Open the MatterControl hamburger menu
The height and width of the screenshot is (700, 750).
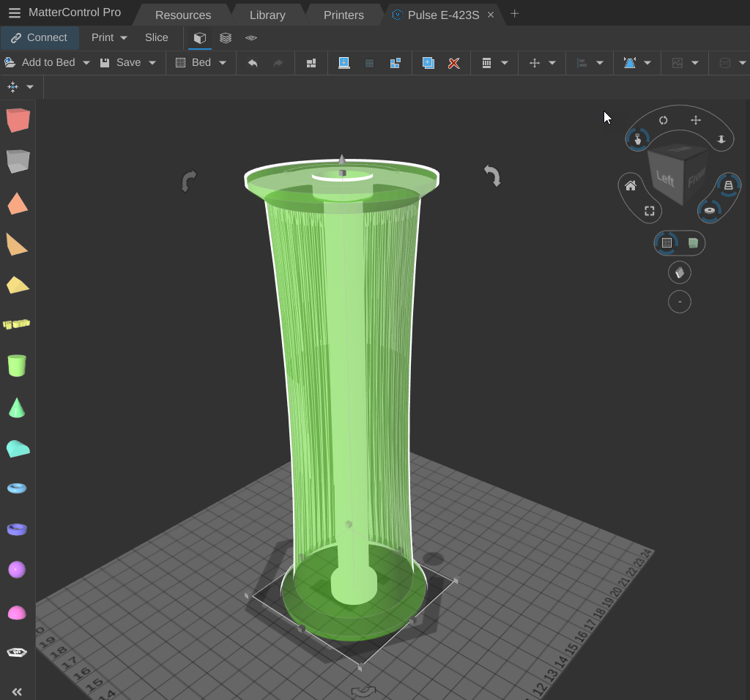(15, 13)
